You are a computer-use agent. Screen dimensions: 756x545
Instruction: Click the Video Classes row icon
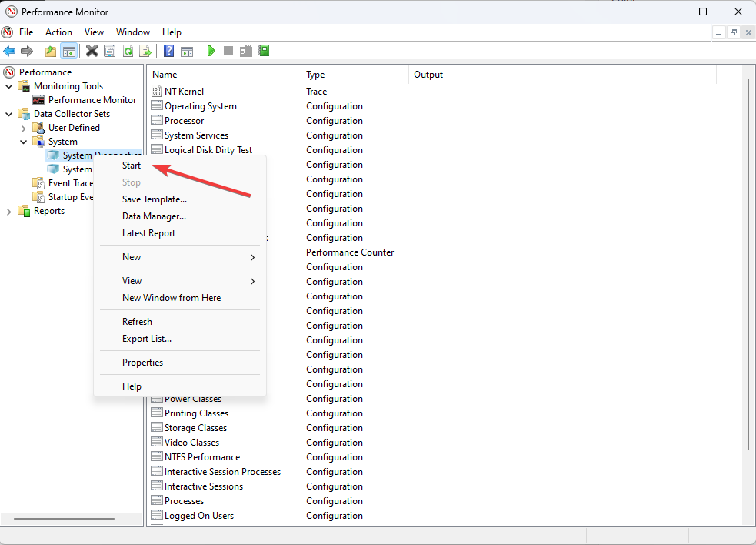(x=156, y=442)
